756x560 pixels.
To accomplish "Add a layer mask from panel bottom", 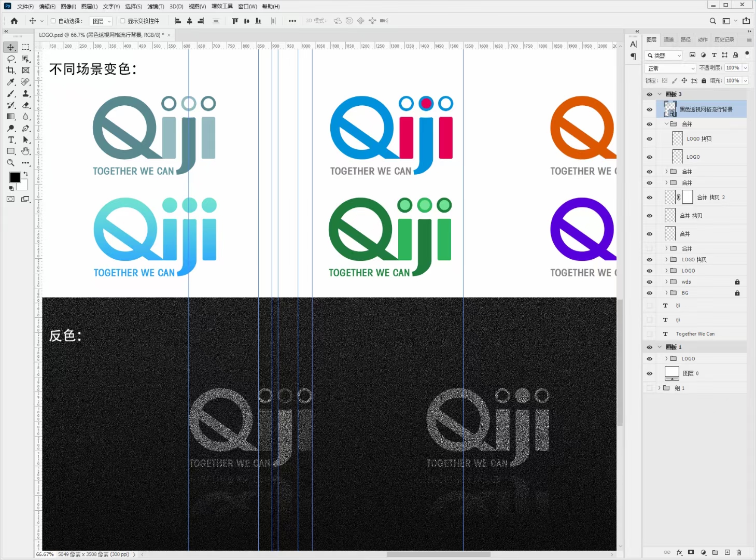I will point(691,552).
